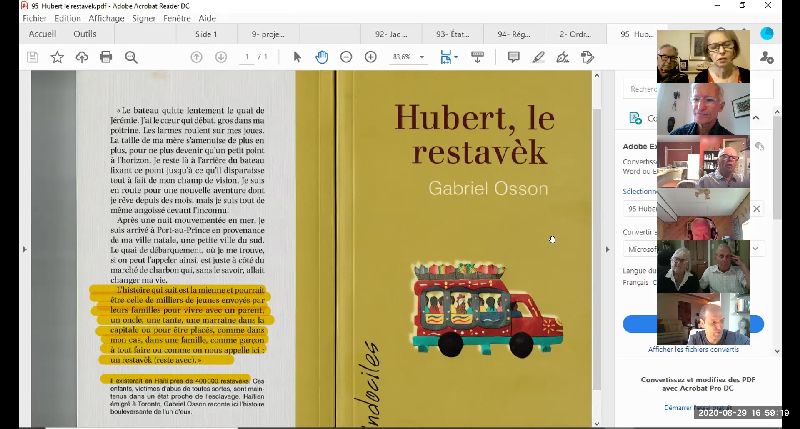This screenshot has height=429, width=800.
Task: Click the Export PDF panel icon
Action: coord(635,118)
